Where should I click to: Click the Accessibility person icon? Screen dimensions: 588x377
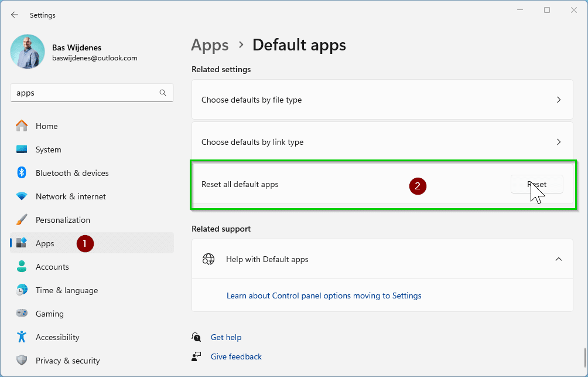(22, 337)
